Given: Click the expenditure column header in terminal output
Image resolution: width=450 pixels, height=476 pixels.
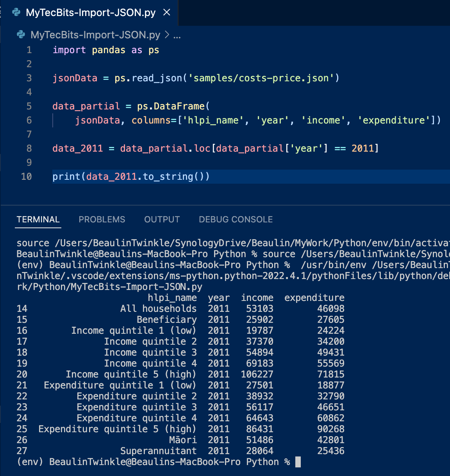Looking at the screenshot, I should (x=314, y=298).
